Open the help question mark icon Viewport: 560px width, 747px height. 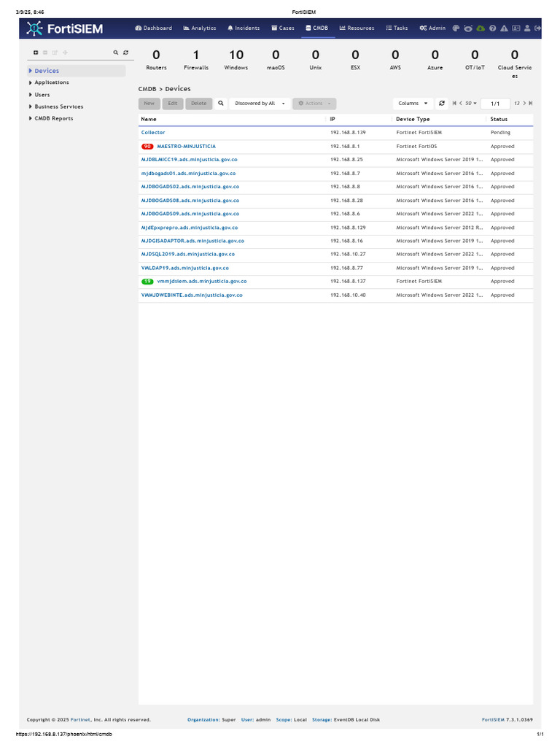tap(492, 28)
